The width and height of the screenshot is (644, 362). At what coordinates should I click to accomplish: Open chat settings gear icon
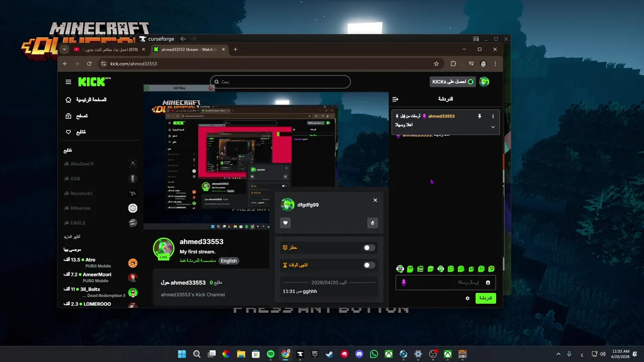click(467, 298)
